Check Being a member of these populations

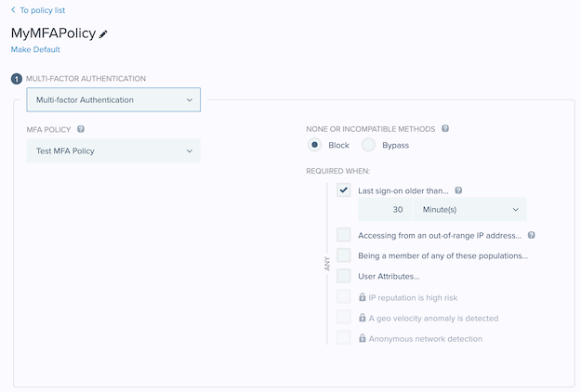pyautogui.click(x=343, y=255)
